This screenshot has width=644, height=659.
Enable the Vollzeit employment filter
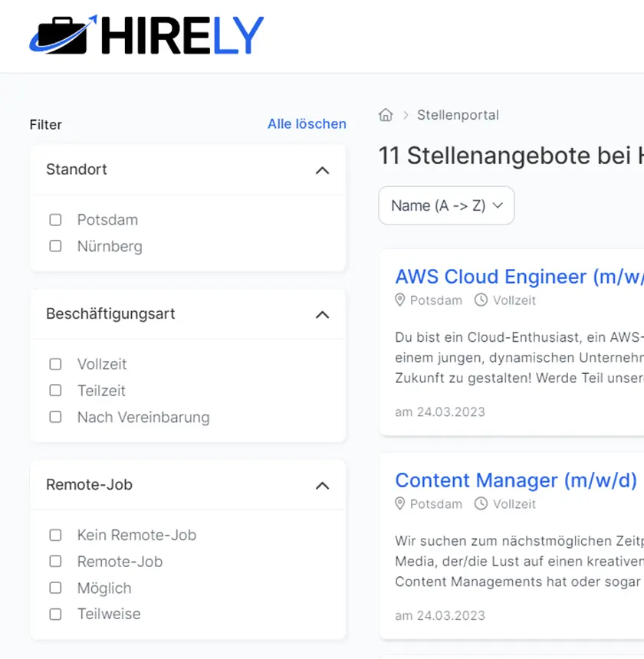tap(55, 364)
